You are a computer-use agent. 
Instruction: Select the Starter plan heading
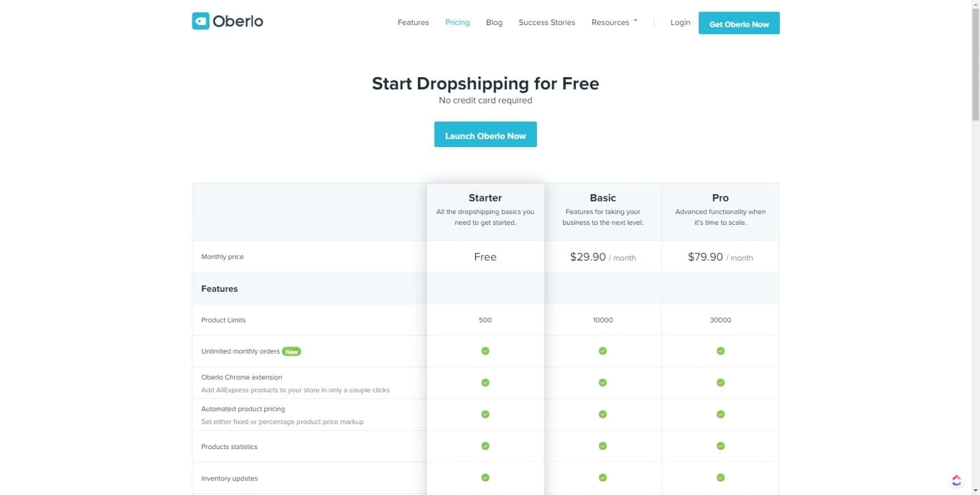tap(485, 198)
